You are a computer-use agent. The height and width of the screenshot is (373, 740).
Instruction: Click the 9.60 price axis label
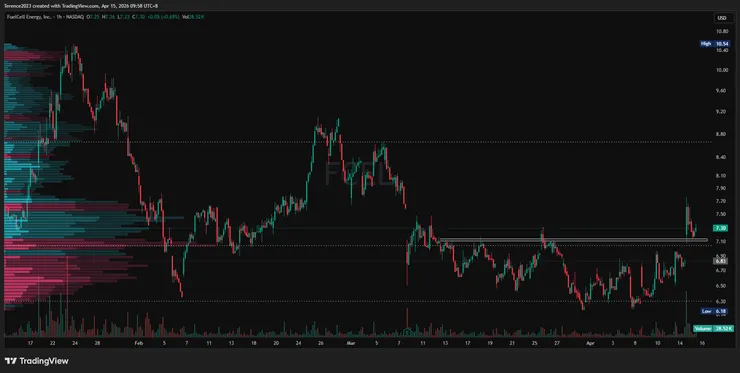coord(722,91)
